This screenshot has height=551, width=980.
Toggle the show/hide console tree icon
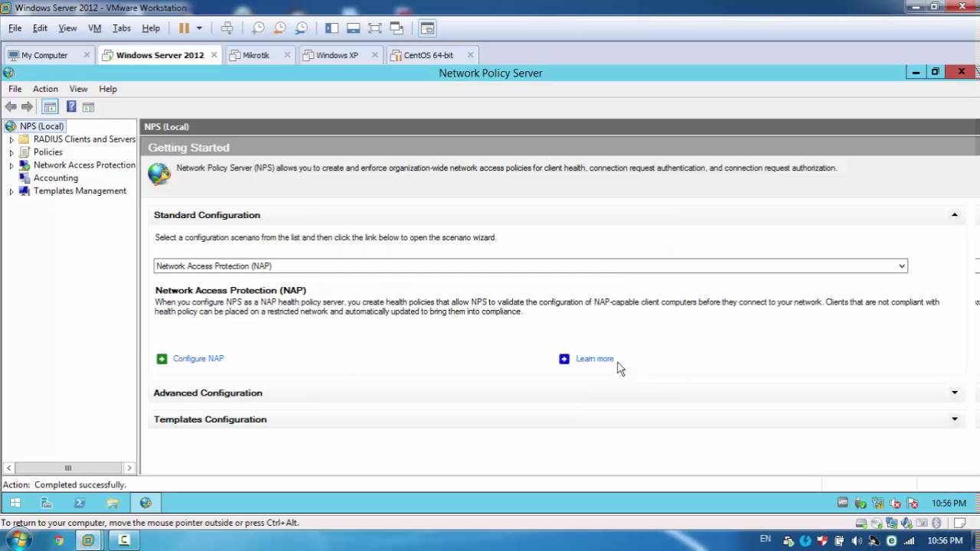[50, 107]
